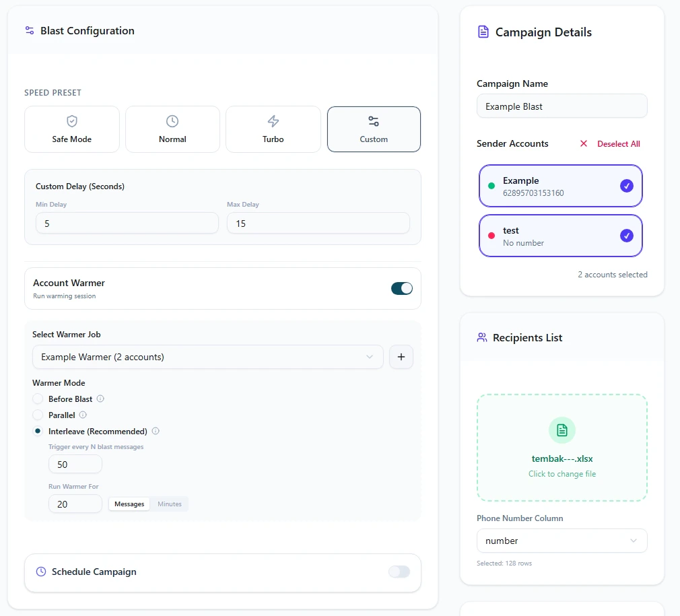Click the Blast Configuration sliders icon
Image resolution: width=680 pixels, height=616 pixels.
pyautogui.click(x=30, y=30)
